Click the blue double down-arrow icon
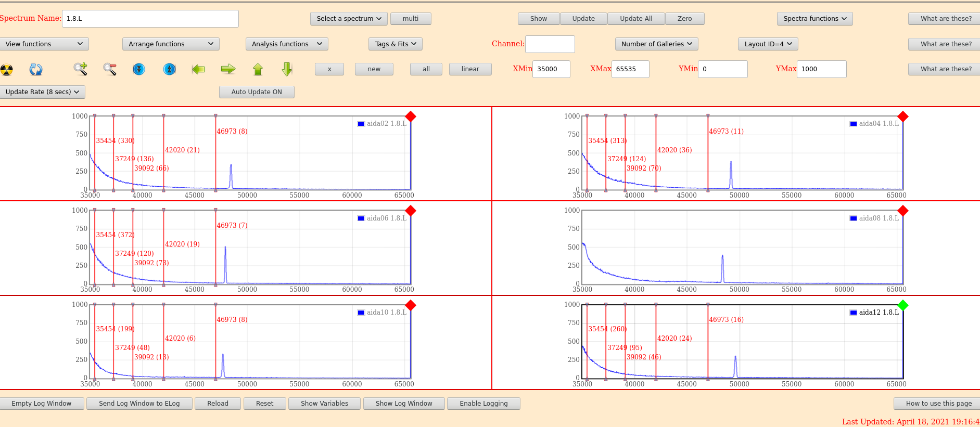This screenshot has height=427, width=980. [x=139, y=69]
